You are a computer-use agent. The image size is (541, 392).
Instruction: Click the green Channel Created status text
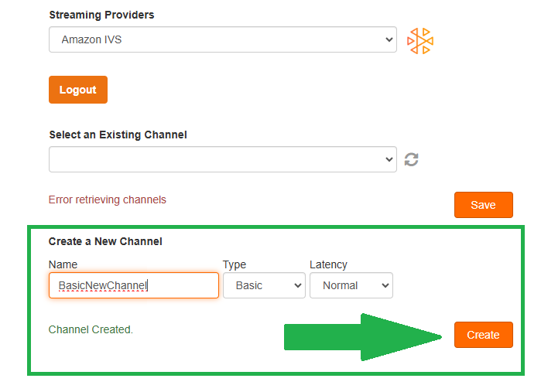tap(91, 329)
